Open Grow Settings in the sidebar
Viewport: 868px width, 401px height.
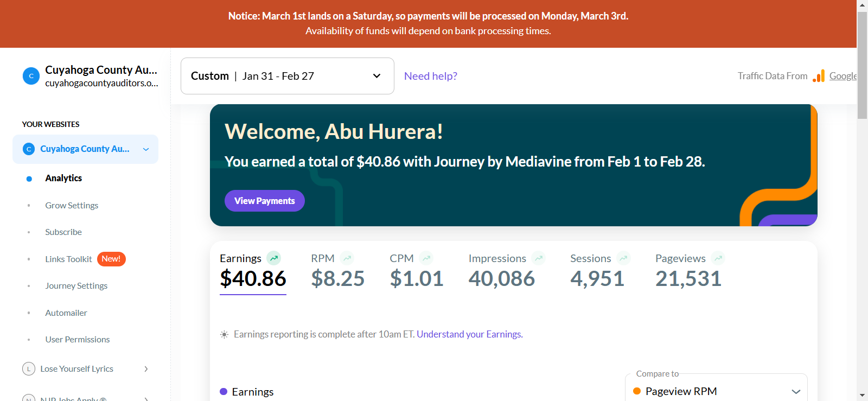[x=72, y=205]
